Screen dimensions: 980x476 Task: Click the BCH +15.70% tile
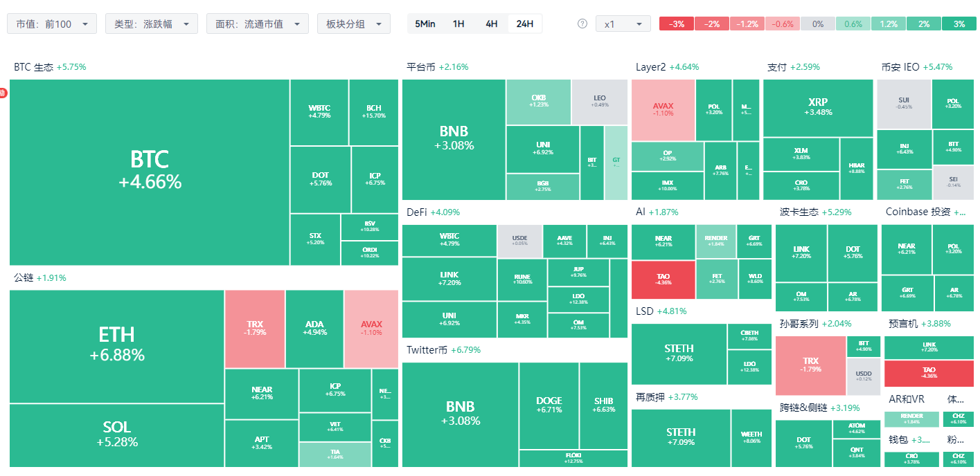click(x=374, y=112)
